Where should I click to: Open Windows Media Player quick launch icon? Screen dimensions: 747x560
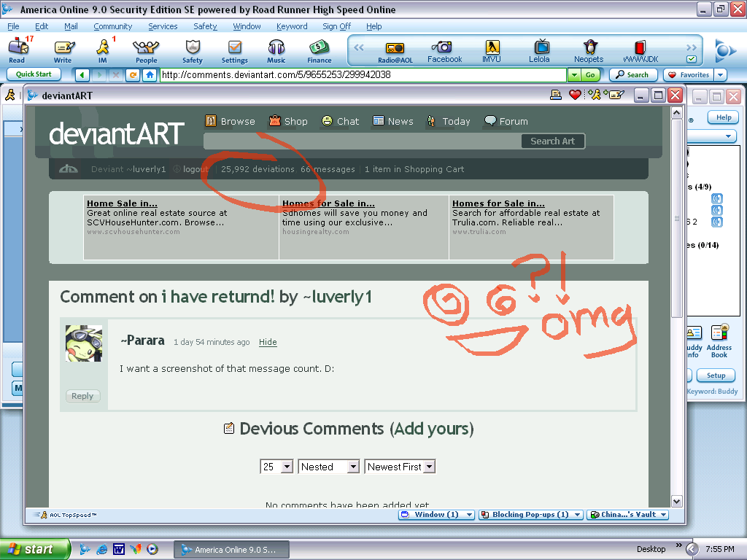tap(152, 549)
